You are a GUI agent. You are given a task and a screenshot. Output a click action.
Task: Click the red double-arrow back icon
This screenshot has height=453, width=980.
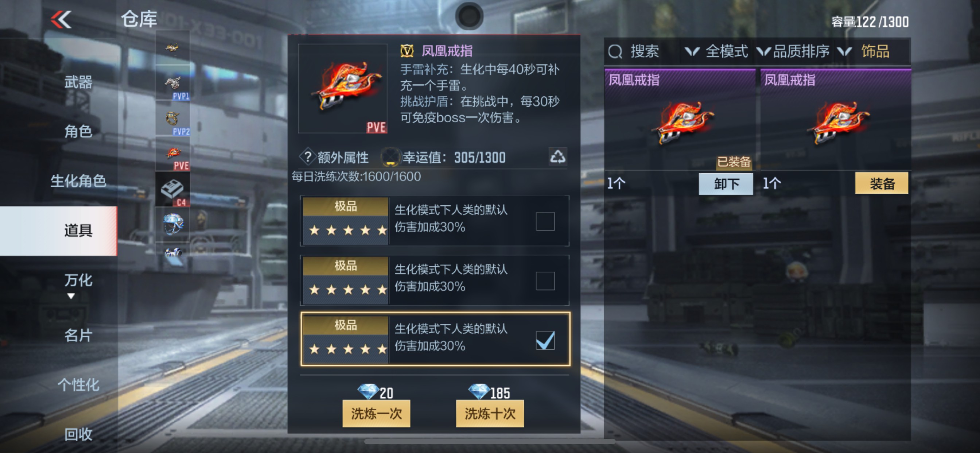[x=61, y=19]
